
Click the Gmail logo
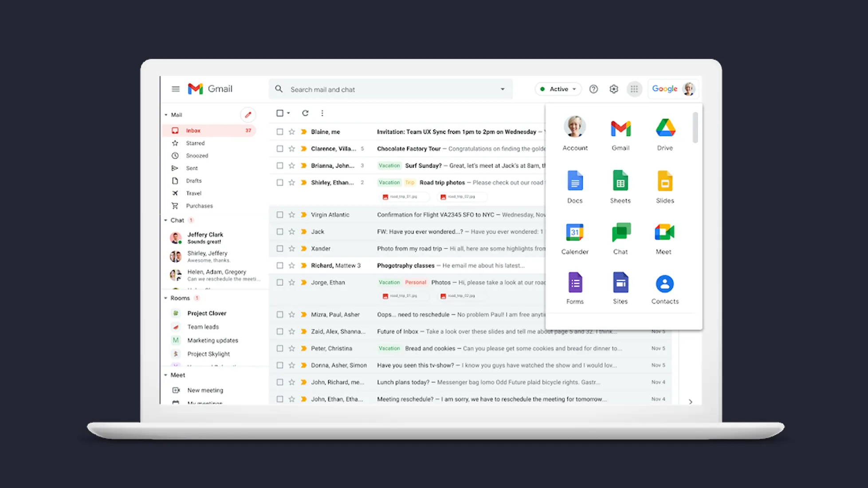coord(210,89)
